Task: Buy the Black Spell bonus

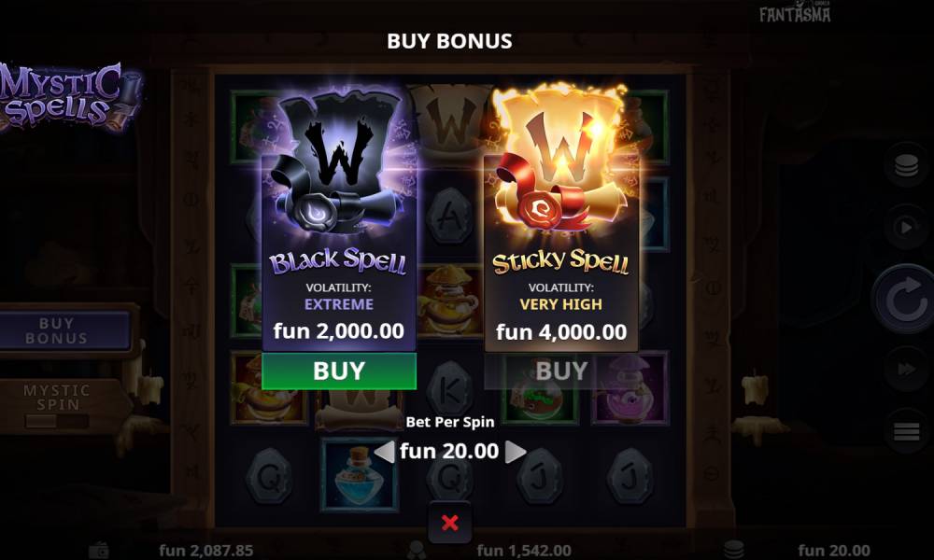Action: pos(339,371)
